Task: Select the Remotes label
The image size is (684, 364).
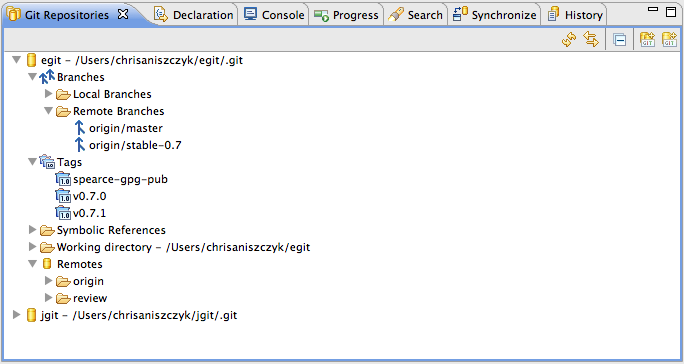Action: tap(79, 264)
